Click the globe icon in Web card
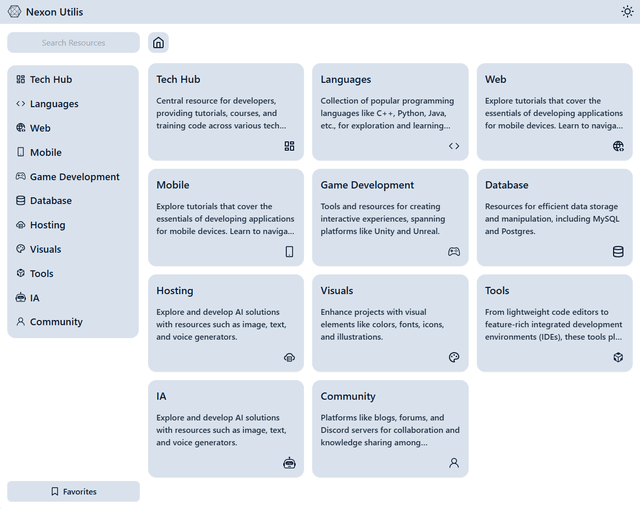 [618, 146]
